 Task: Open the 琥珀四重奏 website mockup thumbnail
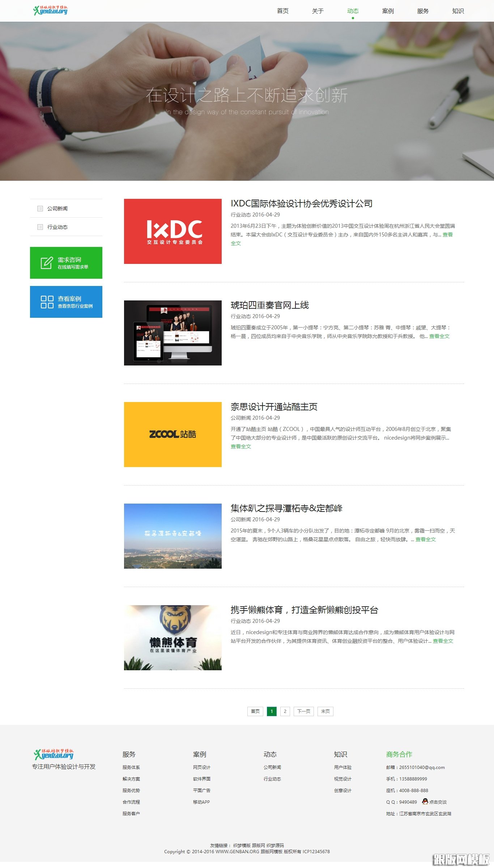(x=173, y=333)
